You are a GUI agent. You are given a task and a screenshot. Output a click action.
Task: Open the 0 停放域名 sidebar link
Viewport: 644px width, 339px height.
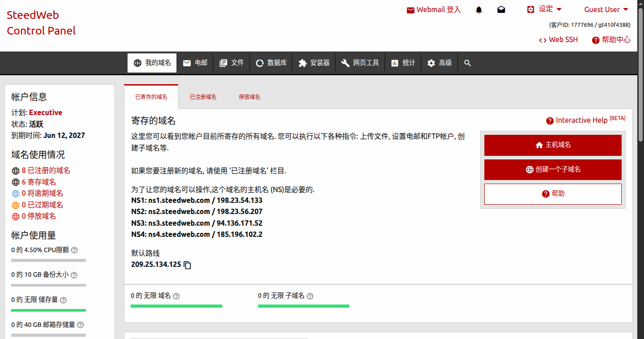click(x=39, y=216)
